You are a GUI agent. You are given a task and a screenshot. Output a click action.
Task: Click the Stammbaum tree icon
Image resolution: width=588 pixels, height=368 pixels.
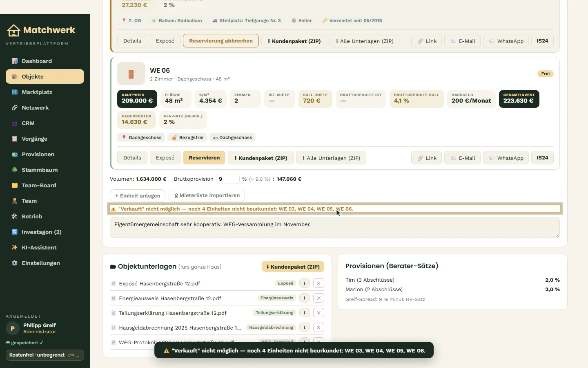point(15,170)
